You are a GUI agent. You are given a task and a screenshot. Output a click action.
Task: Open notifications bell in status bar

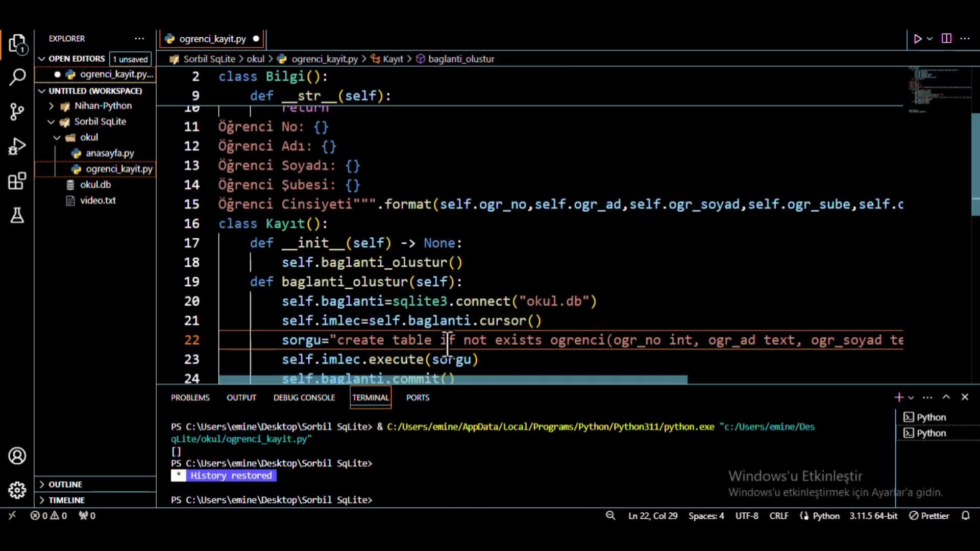966,516
